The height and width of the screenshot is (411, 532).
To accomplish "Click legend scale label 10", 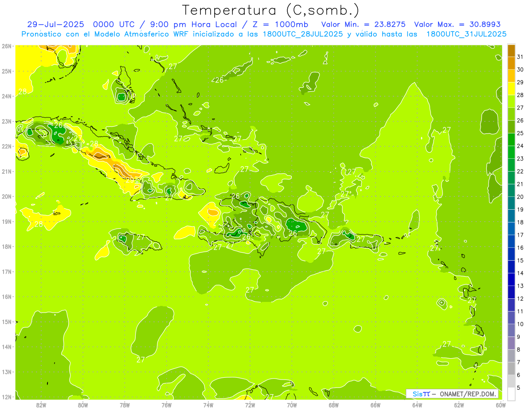I will click(x=520, y=324).
